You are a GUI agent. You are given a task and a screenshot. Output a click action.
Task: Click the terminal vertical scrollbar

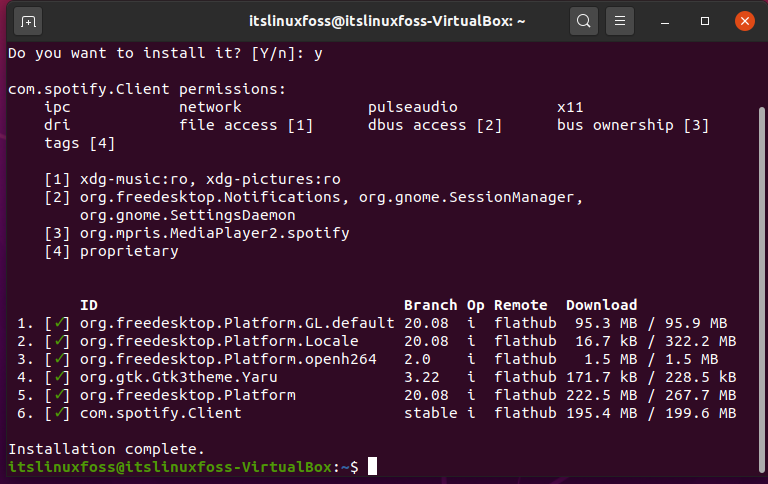[761, 289]
